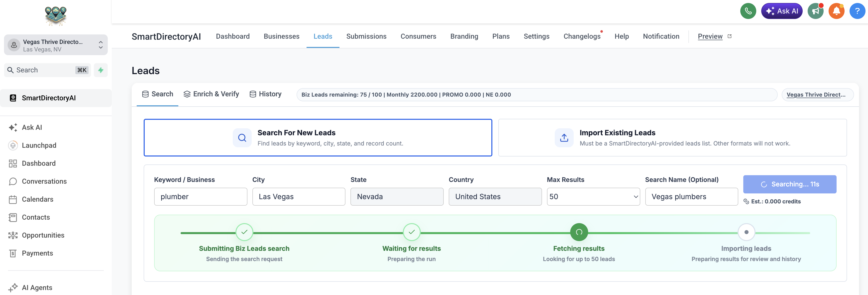868x295 pixels.
Task: Click the credits coin icon beside Est.
Action: [746, 201]
